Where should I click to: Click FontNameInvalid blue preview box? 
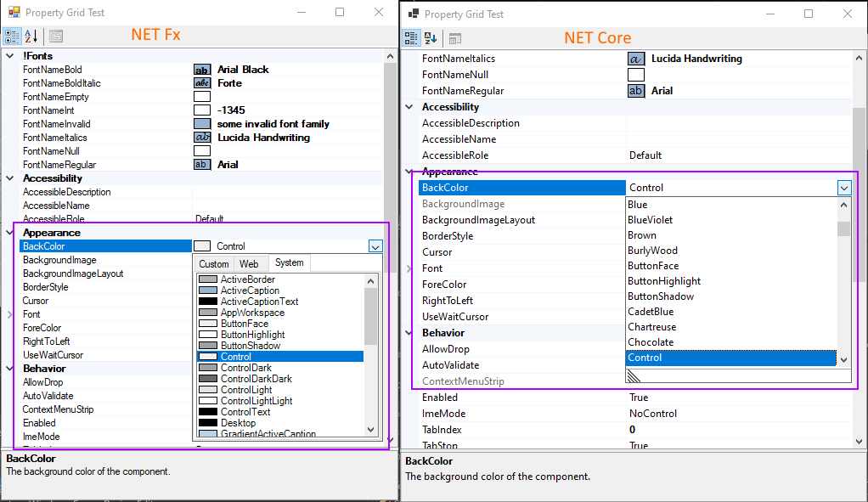click(202, 124)
